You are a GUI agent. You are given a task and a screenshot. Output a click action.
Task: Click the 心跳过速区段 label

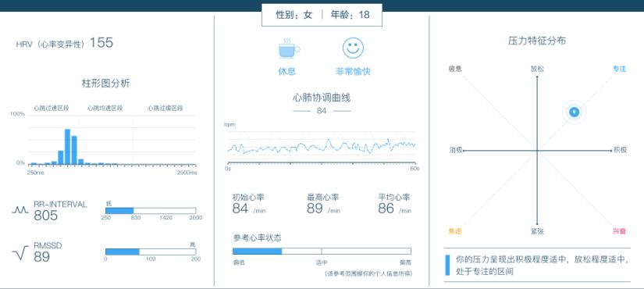point(51,109)
